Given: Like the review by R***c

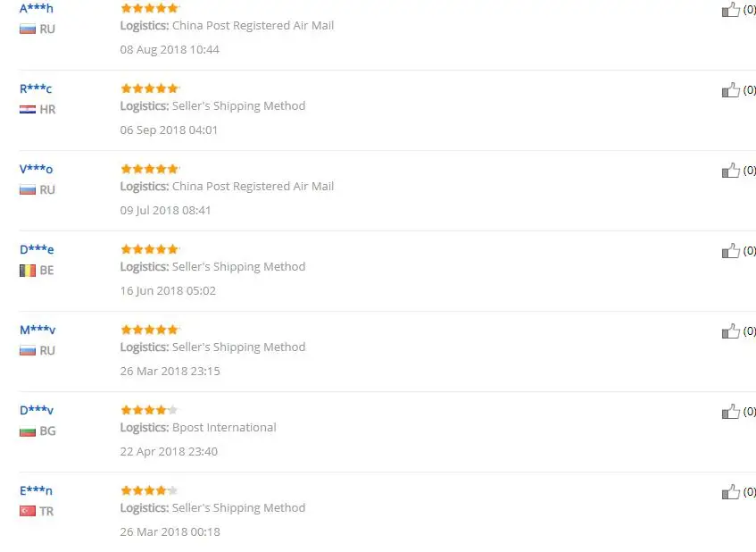Looking at the screenshot, I should (730, 89).
